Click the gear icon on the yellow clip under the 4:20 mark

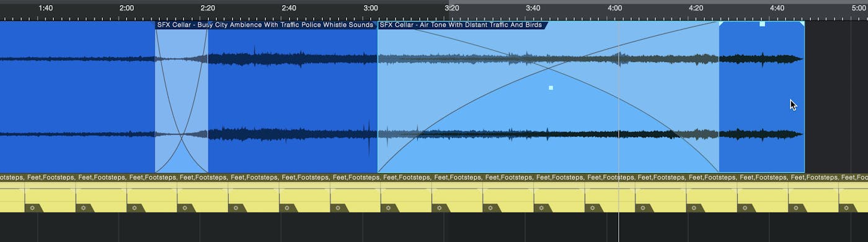693,208
